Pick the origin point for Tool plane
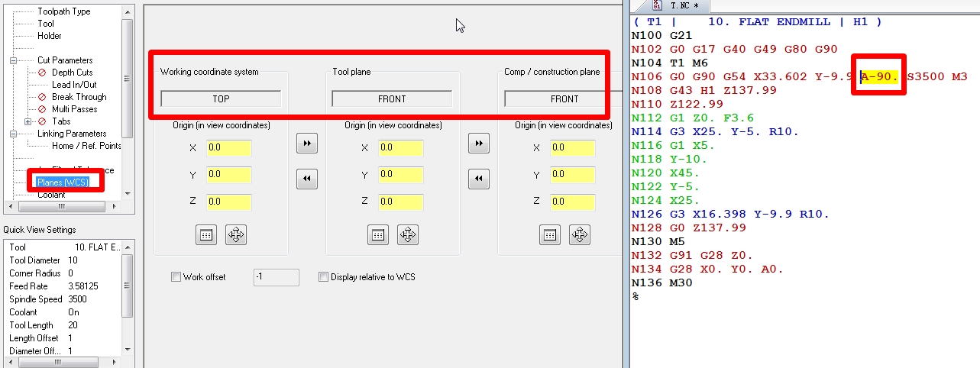Viewport: 980px width, 368px height. (x=408, y=234)
